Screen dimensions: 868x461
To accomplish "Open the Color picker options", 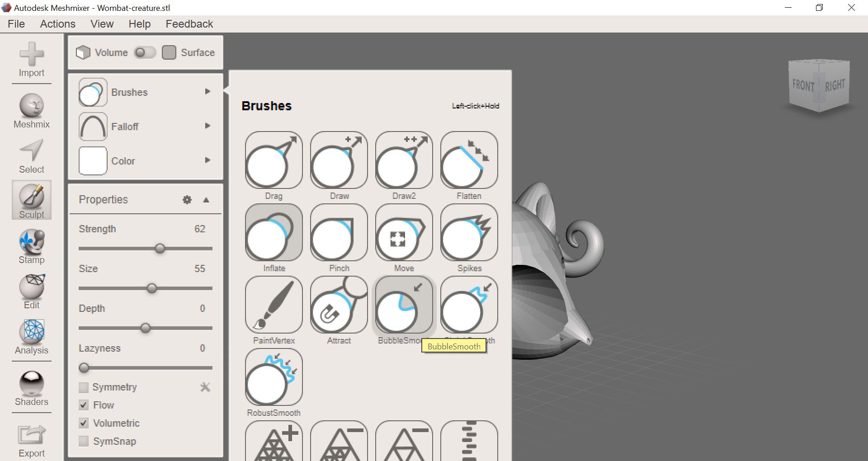I will 208,160.
